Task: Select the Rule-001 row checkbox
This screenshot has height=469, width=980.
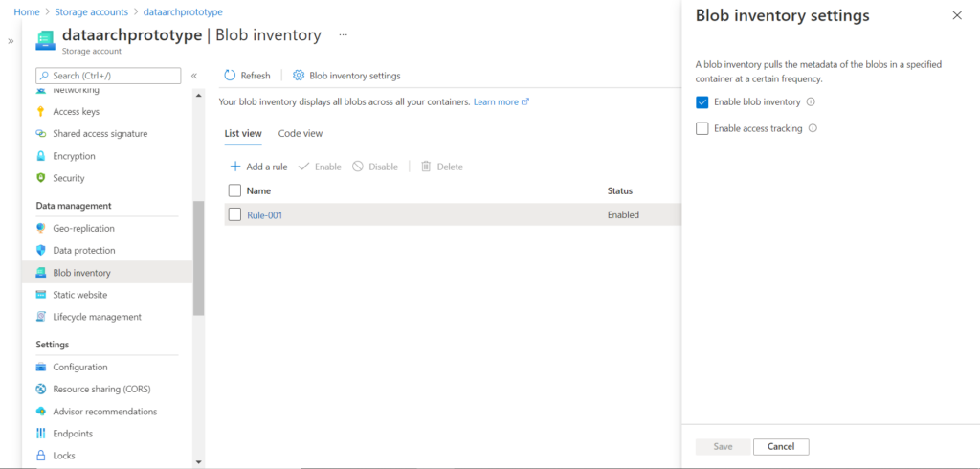Action: click(235, 214)
